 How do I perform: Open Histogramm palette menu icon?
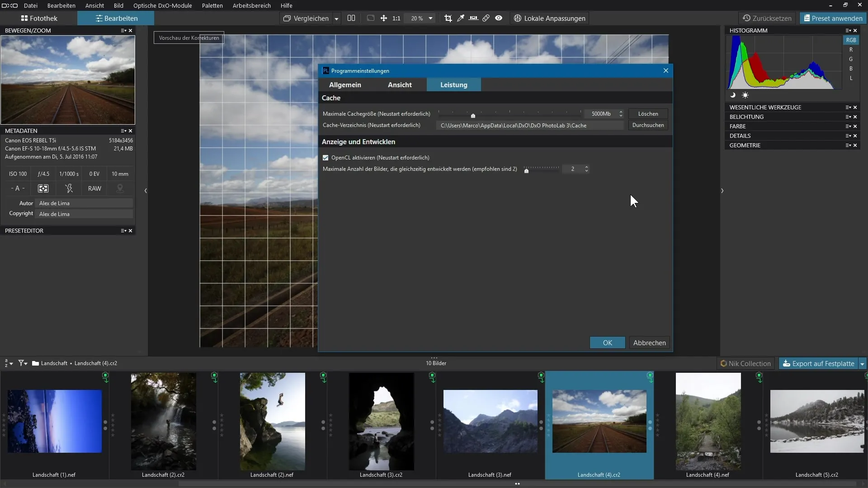pyautogui.click(x=848, y=31)
